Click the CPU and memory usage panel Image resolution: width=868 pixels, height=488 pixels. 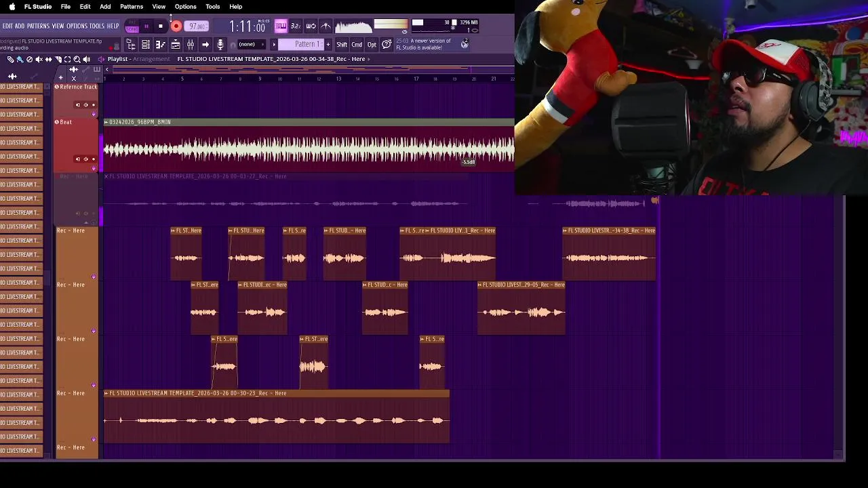click(x=446, y=26)
